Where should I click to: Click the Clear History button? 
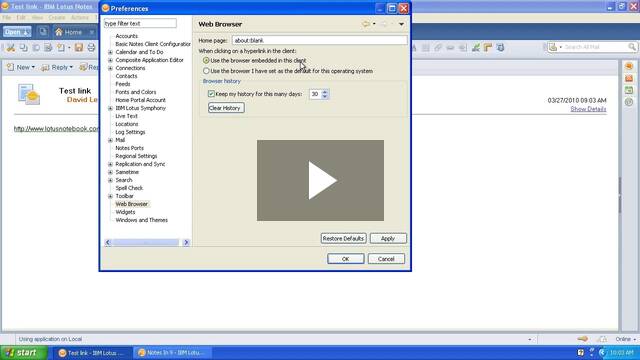pyautogui.click(x=226, y=108)
